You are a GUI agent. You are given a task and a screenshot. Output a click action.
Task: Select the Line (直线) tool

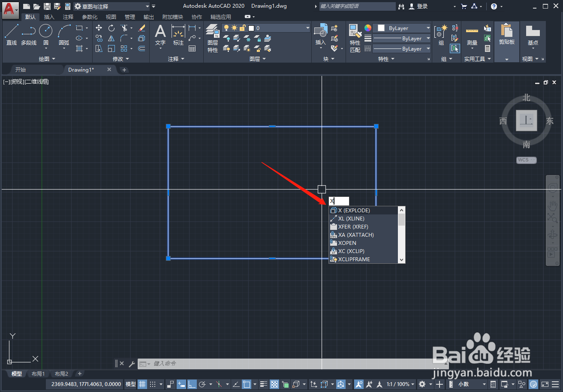pos(12,34)
